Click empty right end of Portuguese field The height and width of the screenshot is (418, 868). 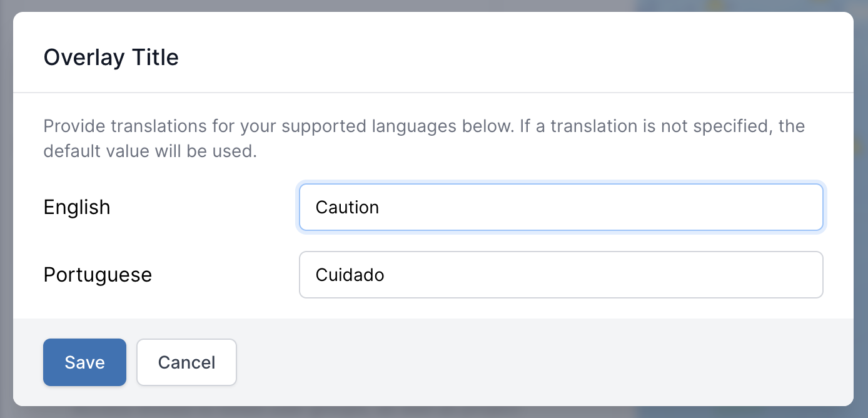(750, 275)
